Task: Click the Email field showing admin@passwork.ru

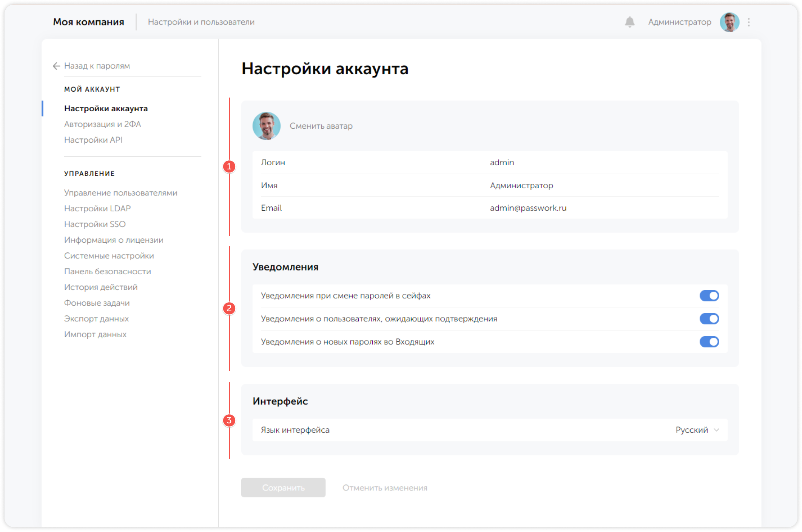Action: tap(528, 208)
